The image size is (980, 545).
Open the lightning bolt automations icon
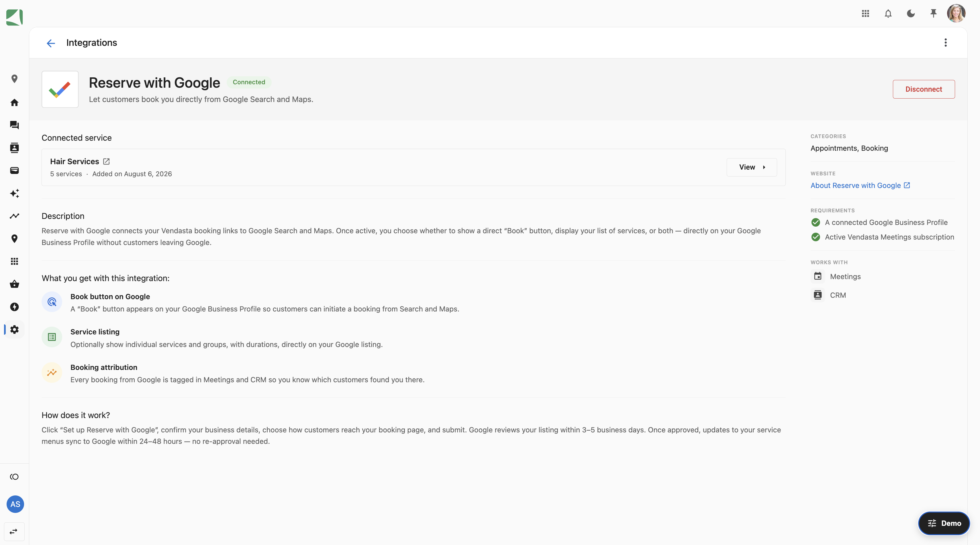tap(14, 307)
